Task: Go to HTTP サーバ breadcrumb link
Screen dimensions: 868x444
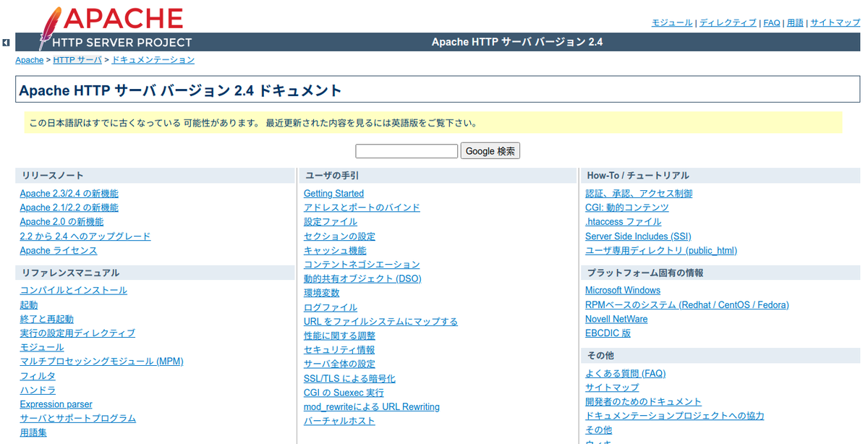Action: click(x=77, y=60)
